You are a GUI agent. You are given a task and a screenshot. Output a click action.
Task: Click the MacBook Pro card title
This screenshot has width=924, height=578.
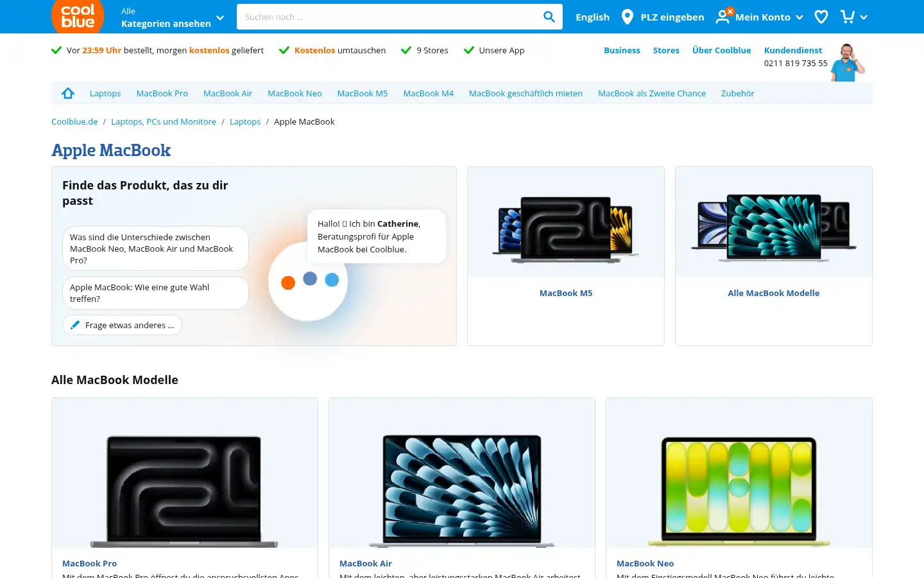pos(89,563)
